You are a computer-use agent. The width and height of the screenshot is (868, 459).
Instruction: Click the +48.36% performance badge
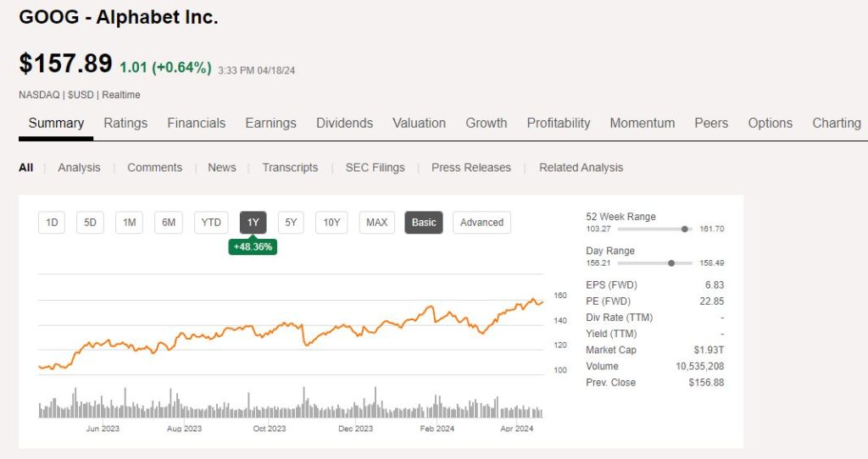(253, 246)
